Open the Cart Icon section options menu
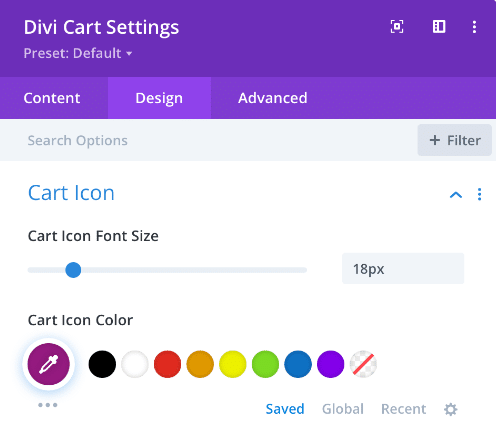The width and height of the screenshot is (496, 445). click(479, 194)
